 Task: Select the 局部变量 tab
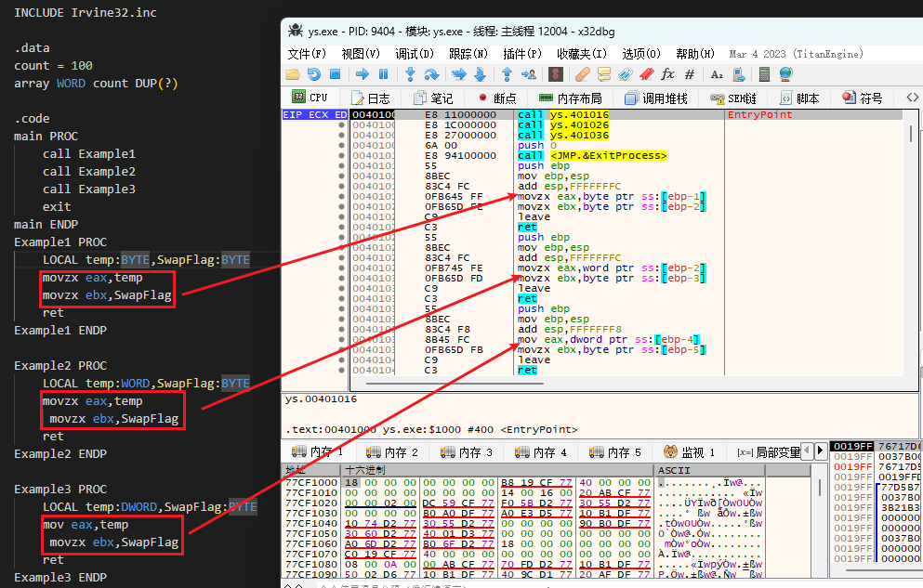(769, 451)
